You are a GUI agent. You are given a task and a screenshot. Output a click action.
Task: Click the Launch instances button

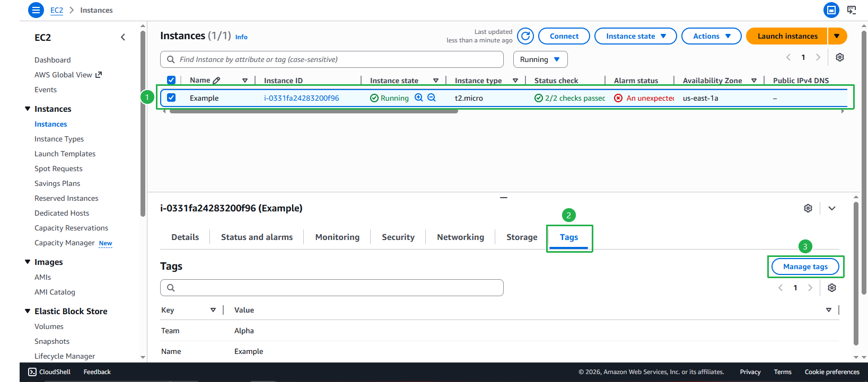(787, 36)
